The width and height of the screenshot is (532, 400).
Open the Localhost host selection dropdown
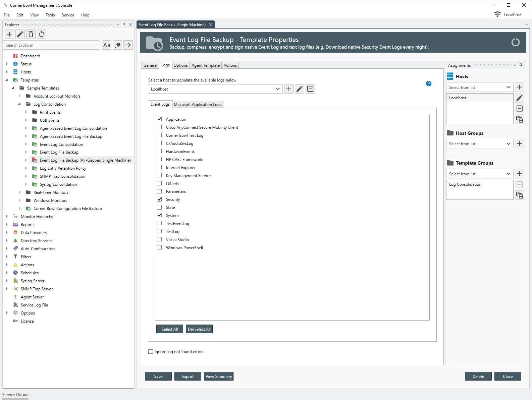pos(215,89)
